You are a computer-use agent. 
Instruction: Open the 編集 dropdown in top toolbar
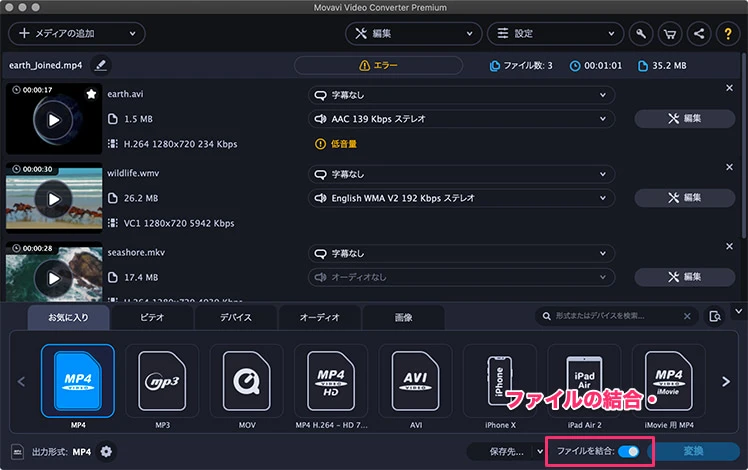pos(413,33)
